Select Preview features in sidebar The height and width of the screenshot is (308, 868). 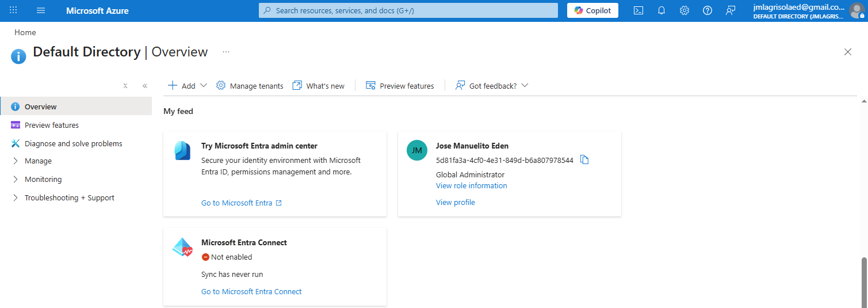[52, 126]
